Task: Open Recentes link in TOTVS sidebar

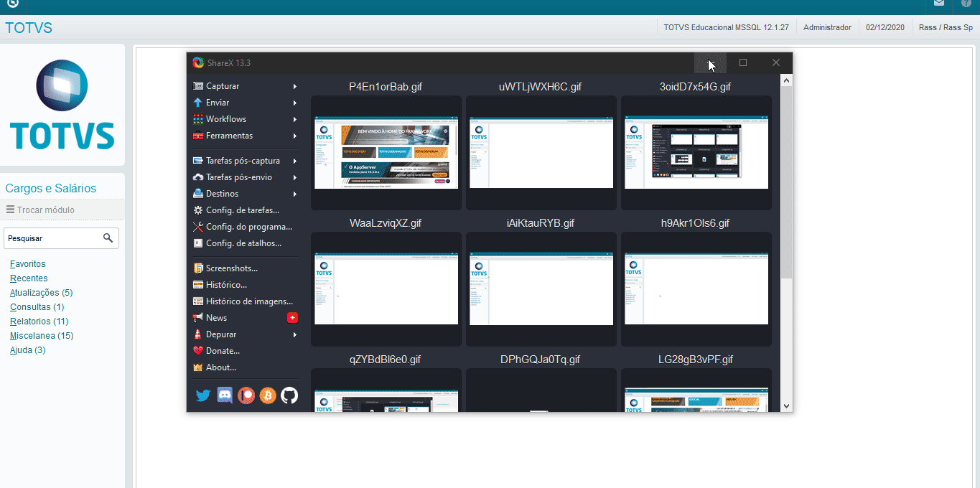Action: tap(29, 278)
